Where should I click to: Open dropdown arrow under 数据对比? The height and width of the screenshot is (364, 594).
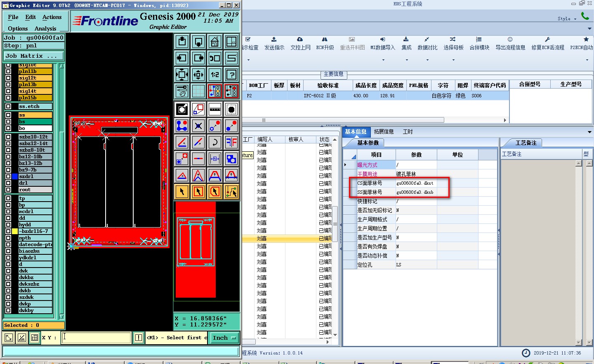point(427,60)
